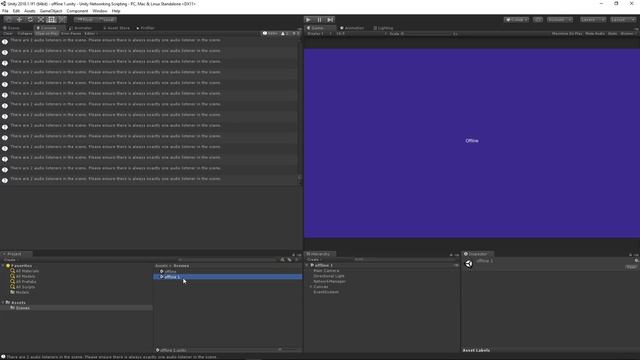Toggle warning message filter in console
The width and height of the screenshot is (640, 360).
[285, 33]
